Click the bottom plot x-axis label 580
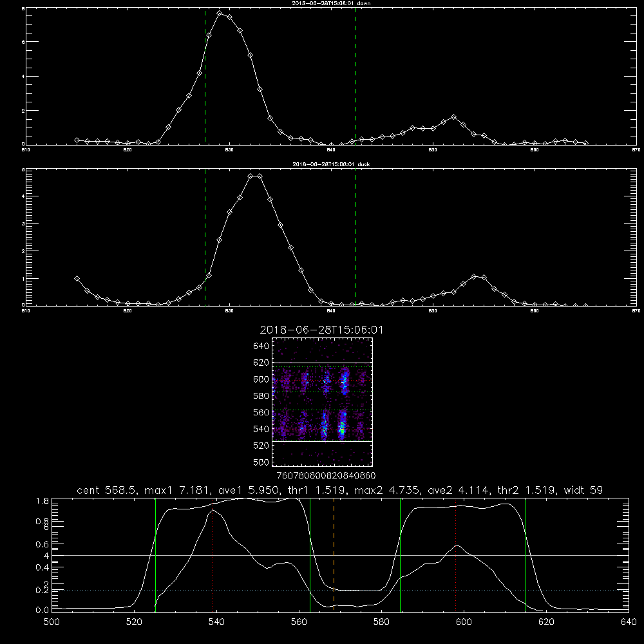Viewport: 644px width, 644px height. (x=381, y=622)
